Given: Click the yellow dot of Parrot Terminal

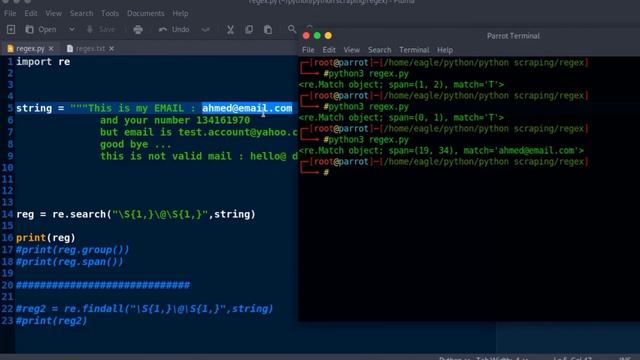Looking at the screenshot, I should click(x=328, y=36).
